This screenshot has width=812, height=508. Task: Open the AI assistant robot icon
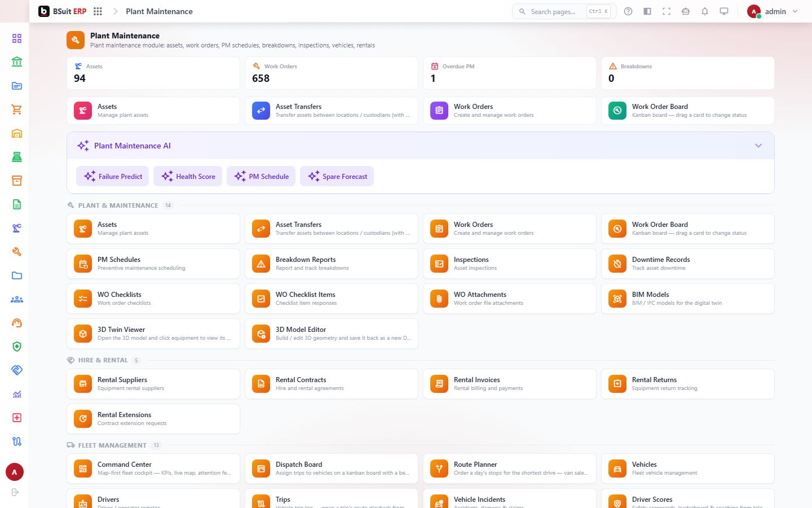pyautogui.click(x=686, y=11)
